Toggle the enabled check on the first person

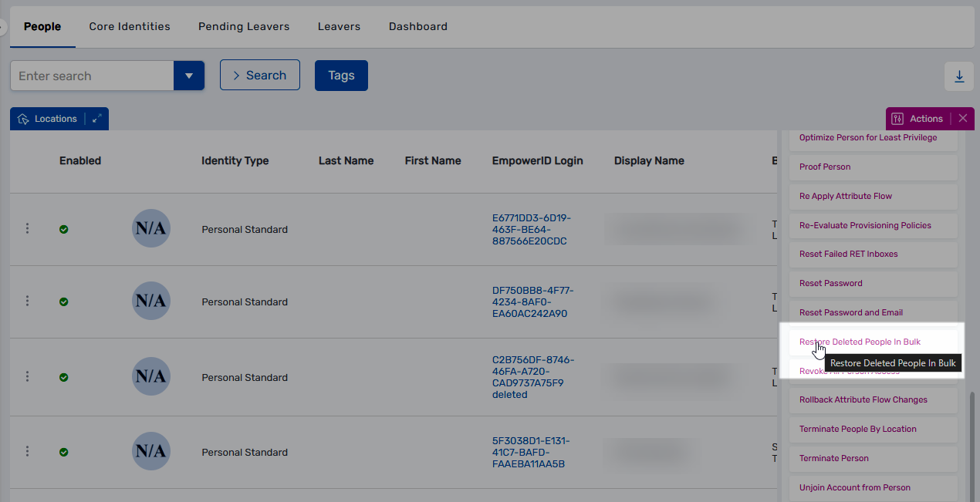[x=64, y=228]
